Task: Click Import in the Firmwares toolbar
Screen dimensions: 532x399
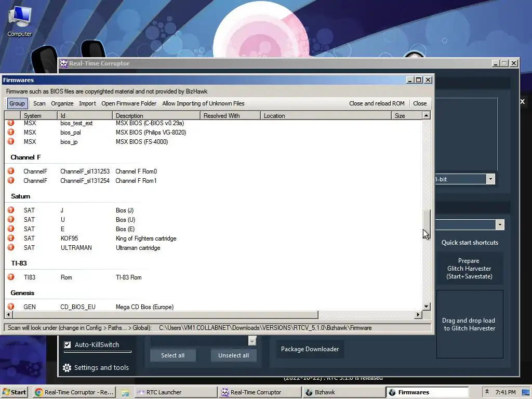Action: click(x=87, y=103)
